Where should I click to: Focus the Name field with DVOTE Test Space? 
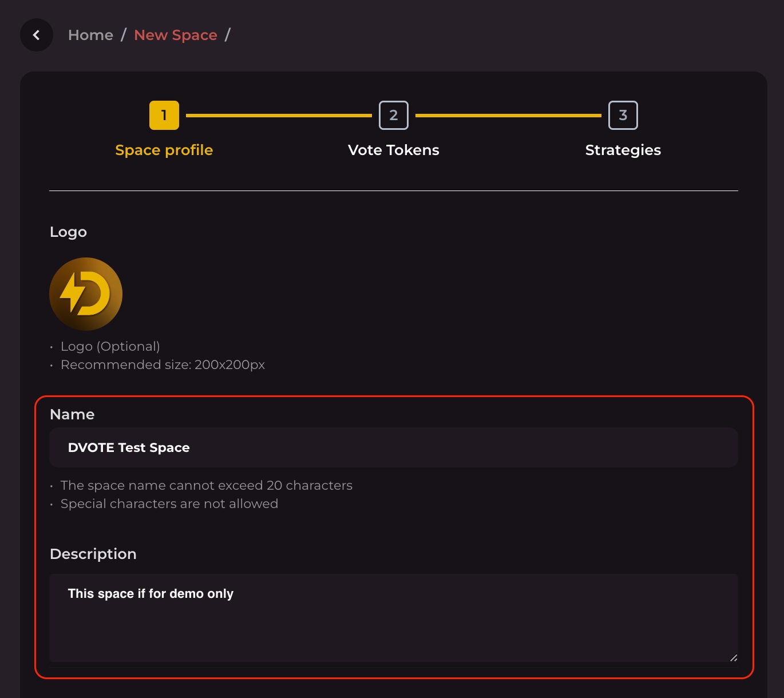pos(394,447)
